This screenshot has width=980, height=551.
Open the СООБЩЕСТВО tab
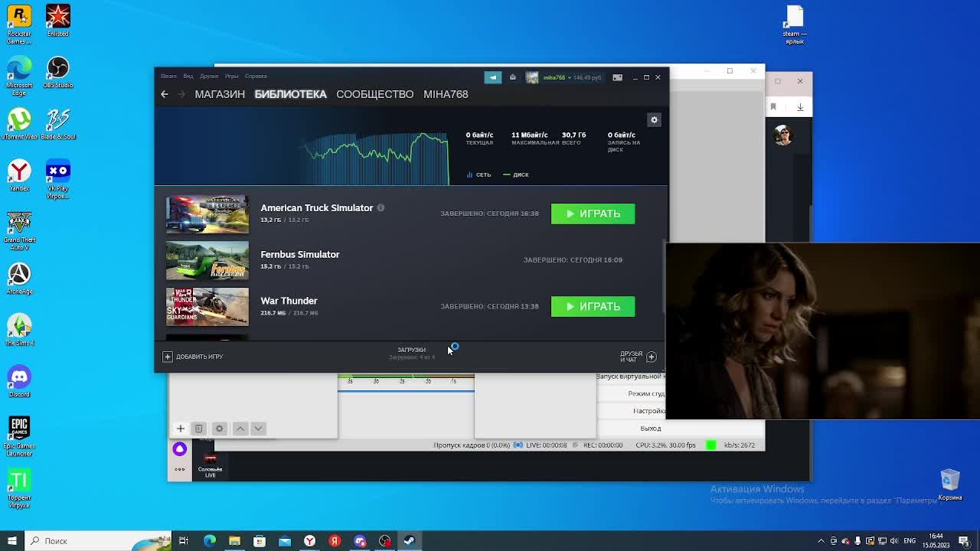tap(375, 94)
